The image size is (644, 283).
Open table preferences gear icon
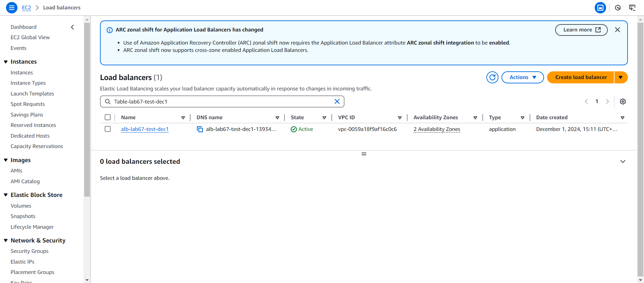point(623,101)
